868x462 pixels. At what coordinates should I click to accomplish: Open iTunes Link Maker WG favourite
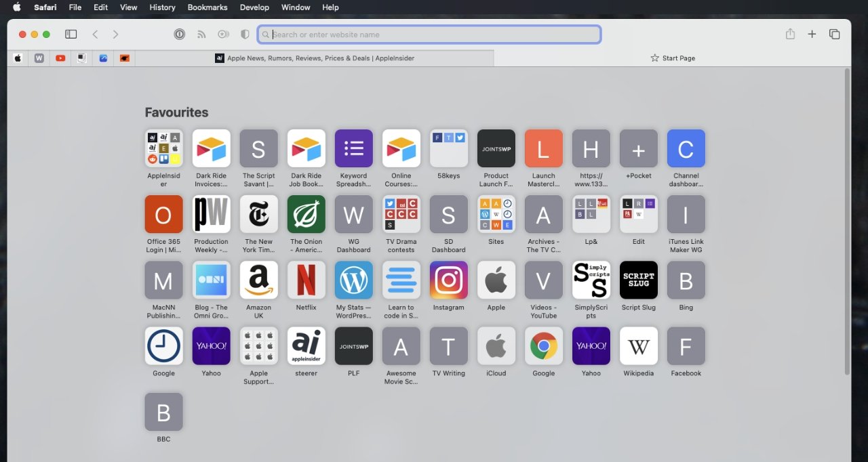[x=686, y=214]
